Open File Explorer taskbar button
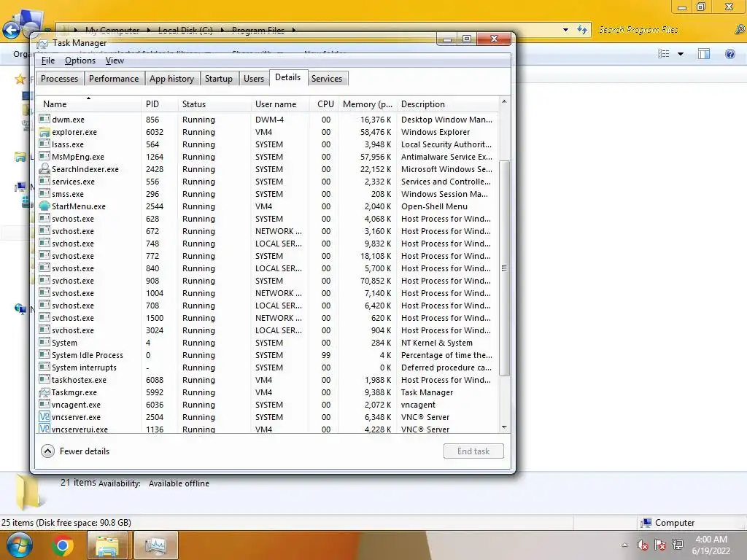Image resolution: width=747 pixels, height=560 pixels. [108, 545]
